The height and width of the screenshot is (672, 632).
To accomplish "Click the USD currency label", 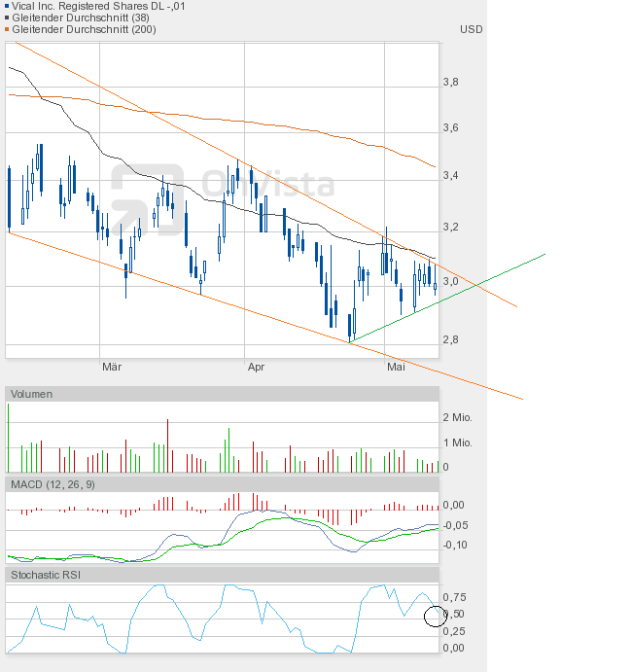I will pos(471,29).
